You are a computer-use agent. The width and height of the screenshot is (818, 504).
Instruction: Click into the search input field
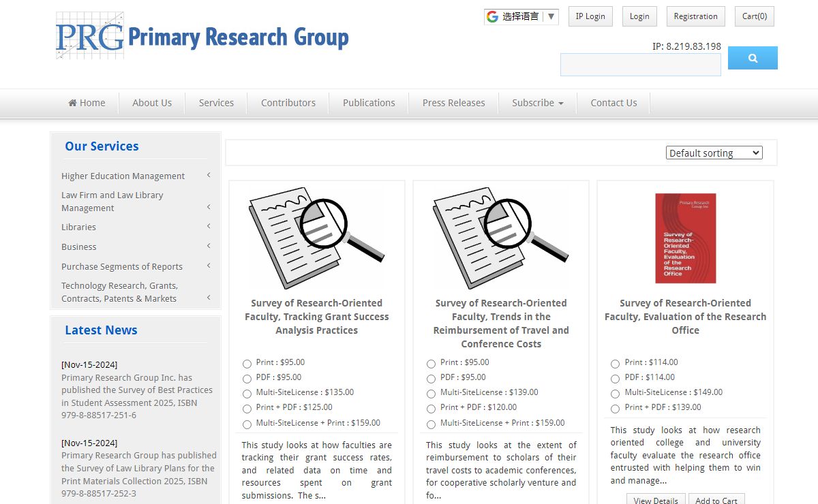641,65
